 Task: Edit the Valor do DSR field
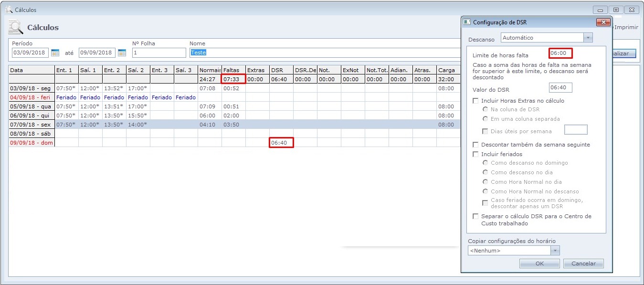click(x=560, y=88)
